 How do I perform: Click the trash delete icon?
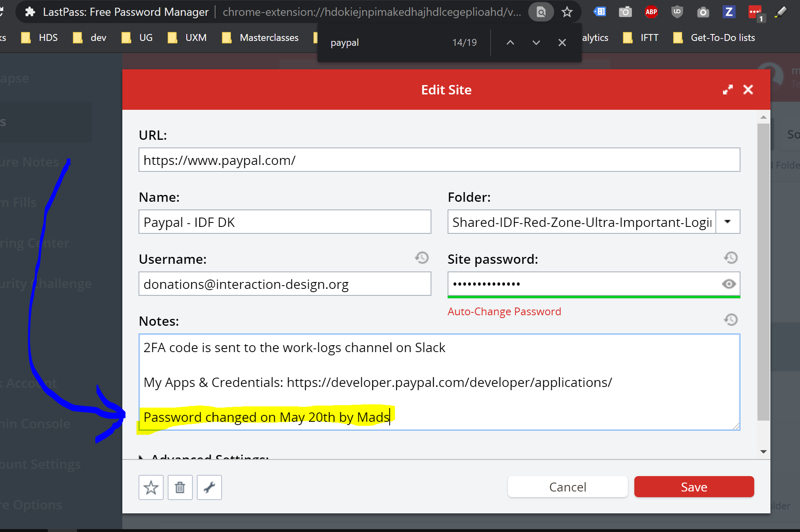tap(180, 487)
